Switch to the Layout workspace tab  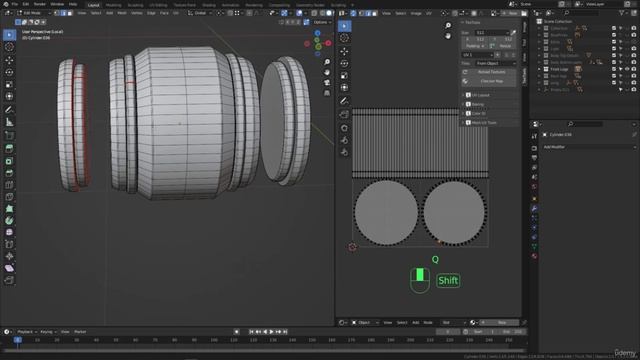93,5
